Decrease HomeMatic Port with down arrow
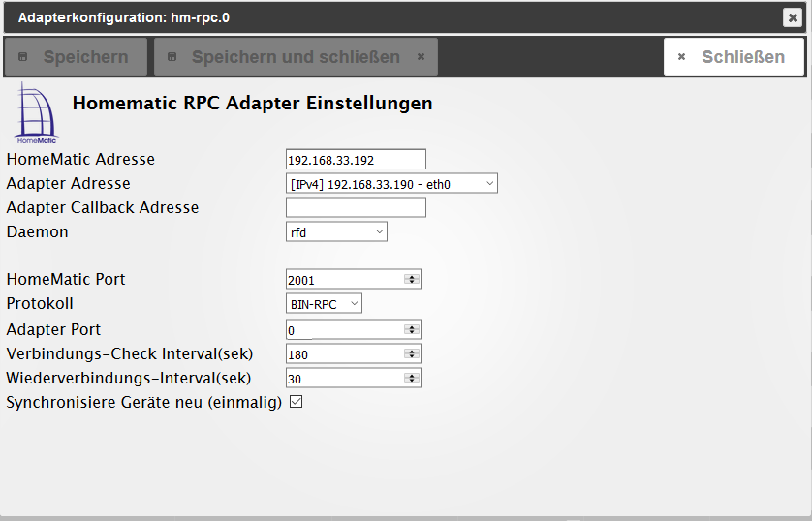Screen dimensions: 812x521 click(412, 283)
